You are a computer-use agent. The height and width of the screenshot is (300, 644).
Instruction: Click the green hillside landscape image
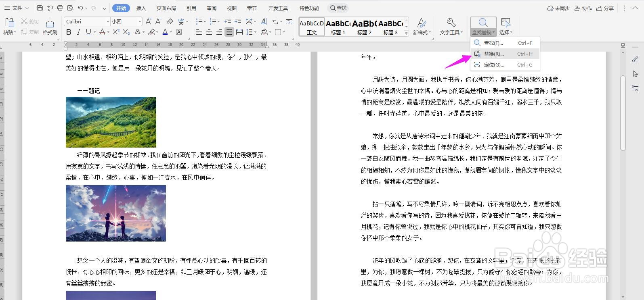tap(111, 122)
